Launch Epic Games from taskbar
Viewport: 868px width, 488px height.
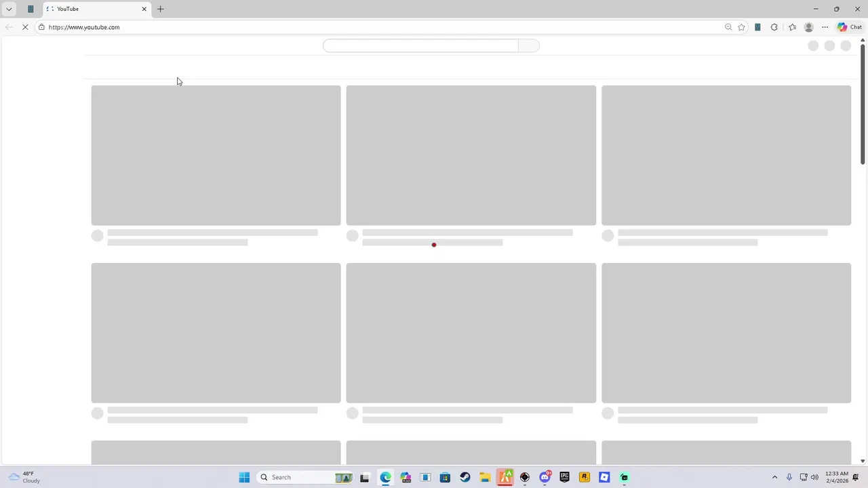pyautogui.click(x=564, y=477)
